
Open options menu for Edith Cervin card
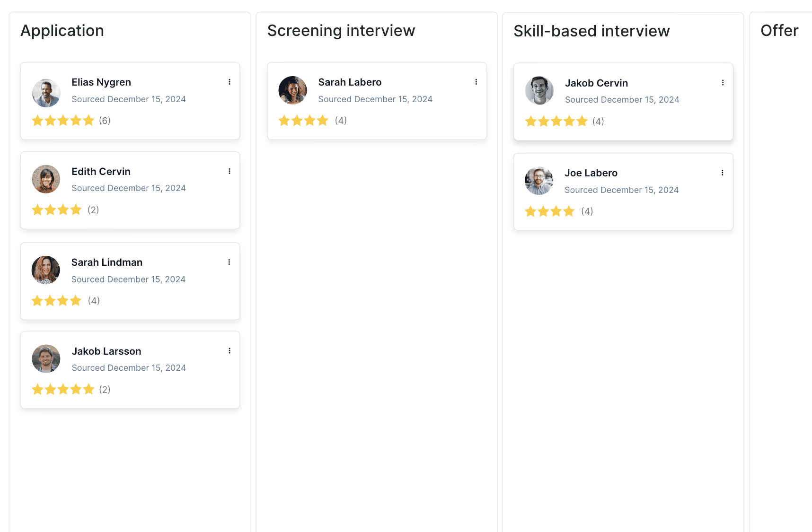[x=229, y=171]
